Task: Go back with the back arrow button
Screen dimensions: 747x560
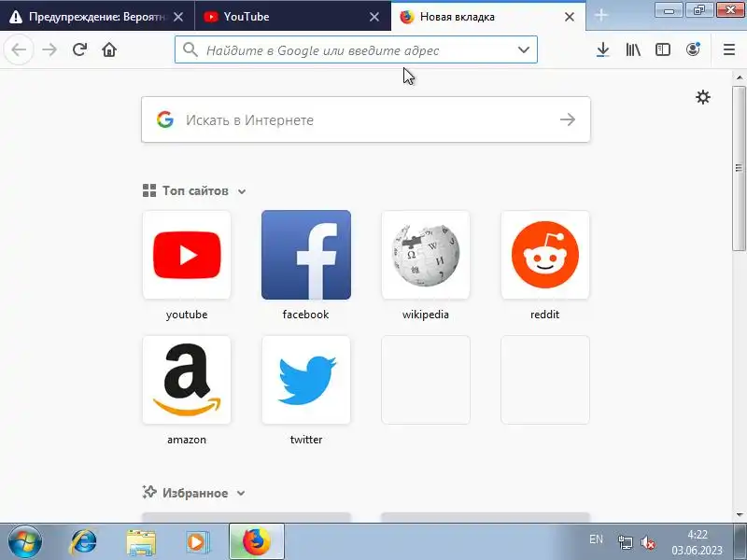Action: pyautogui.click(x=19, y=49)
